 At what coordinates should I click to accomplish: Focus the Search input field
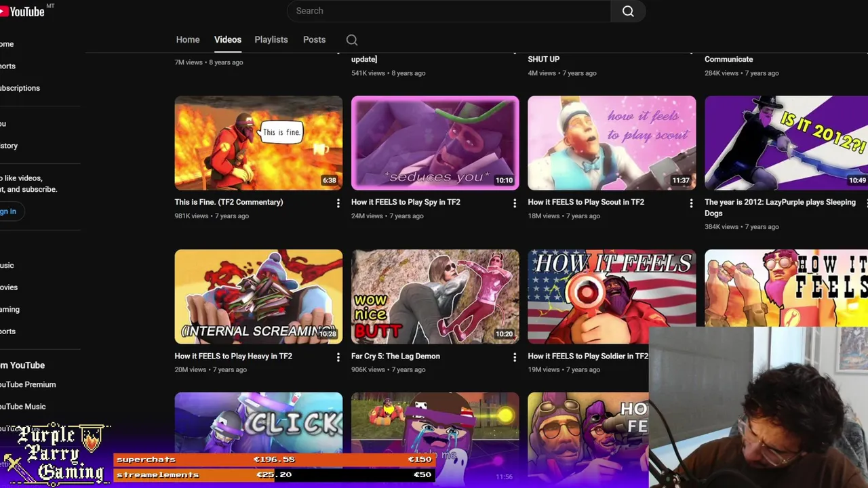click(x=449, y=11)
